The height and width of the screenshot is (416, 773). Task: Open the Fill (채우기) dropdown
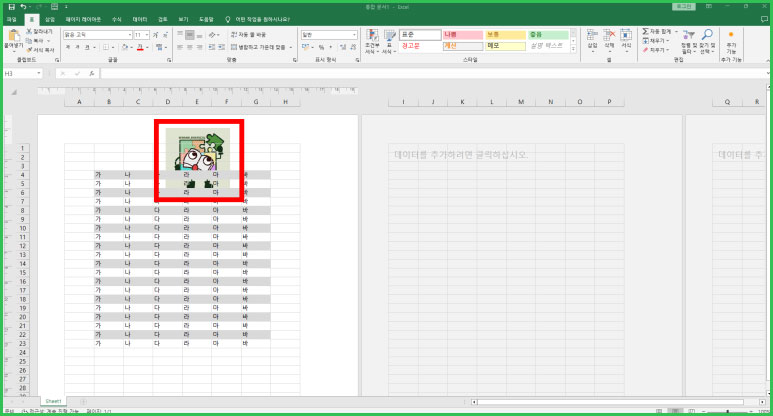click(655, 41)
